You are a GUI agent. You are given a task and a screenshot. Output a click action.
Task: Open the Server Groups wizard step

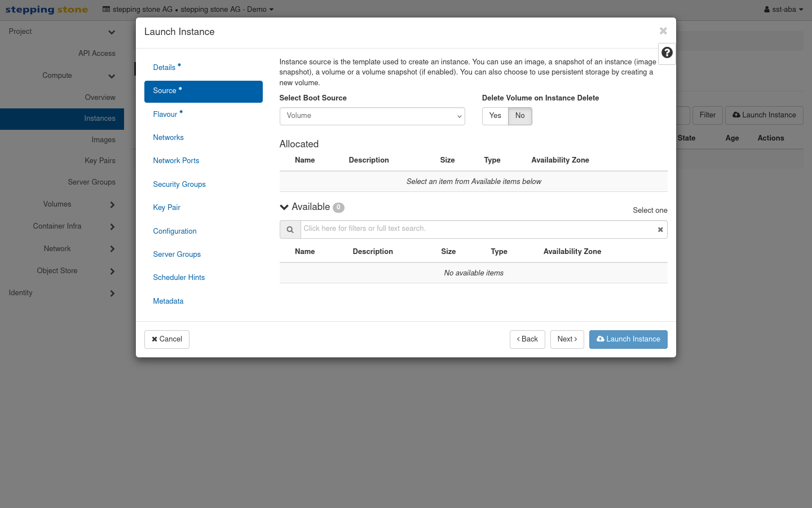204,255
